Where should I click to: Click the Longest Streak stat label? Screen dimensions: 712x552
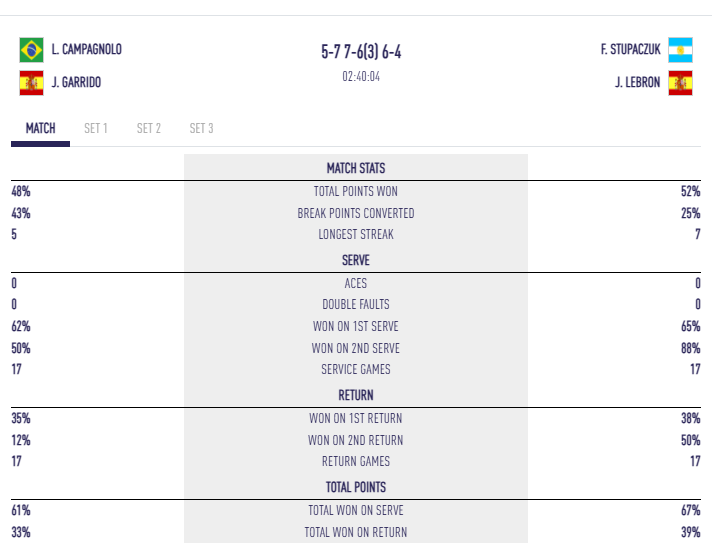coord(356,235)
